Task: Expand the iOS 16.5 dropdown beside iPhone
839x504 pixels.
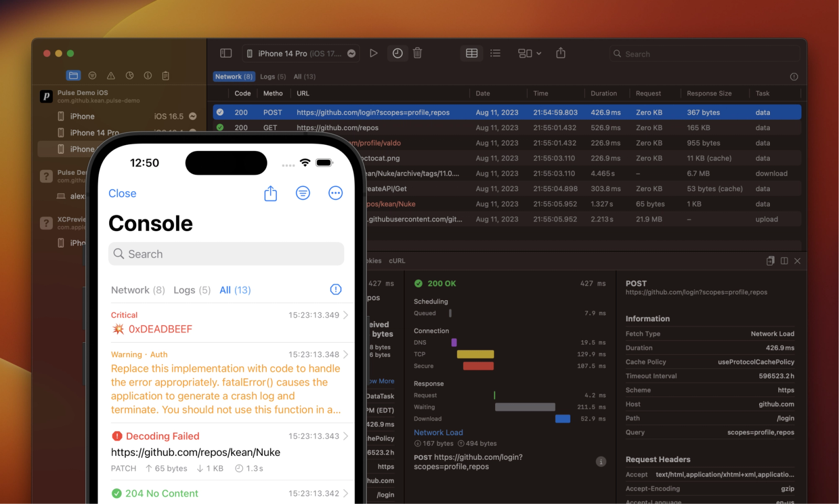Action: 192,116
